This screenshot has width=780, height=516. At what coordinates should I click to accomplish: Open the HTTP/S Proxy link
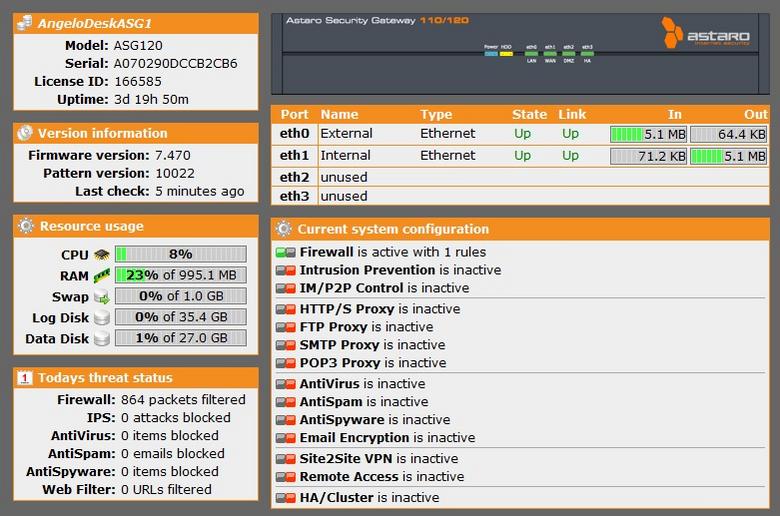point(347,309)
